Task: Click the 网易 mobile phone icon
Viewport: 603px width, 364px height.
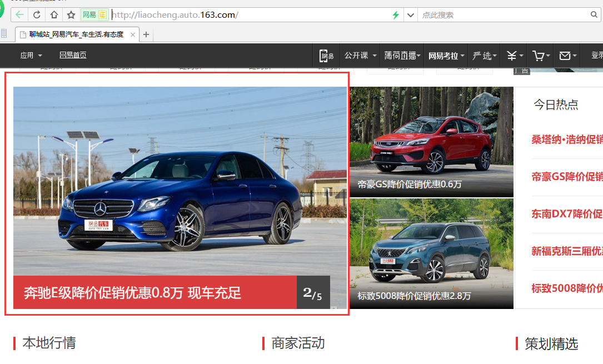Action: [326, 56]
